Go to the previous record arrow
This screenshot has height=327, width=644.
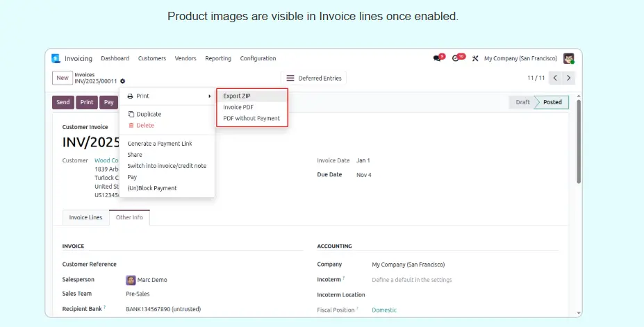point(555,78)
